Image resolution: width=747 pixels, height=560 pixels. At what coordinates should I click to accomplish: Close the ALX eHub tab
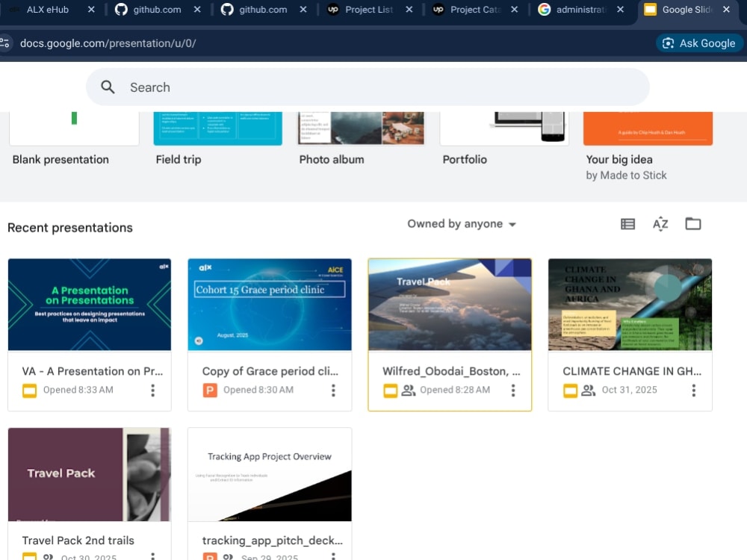(91, 10)
